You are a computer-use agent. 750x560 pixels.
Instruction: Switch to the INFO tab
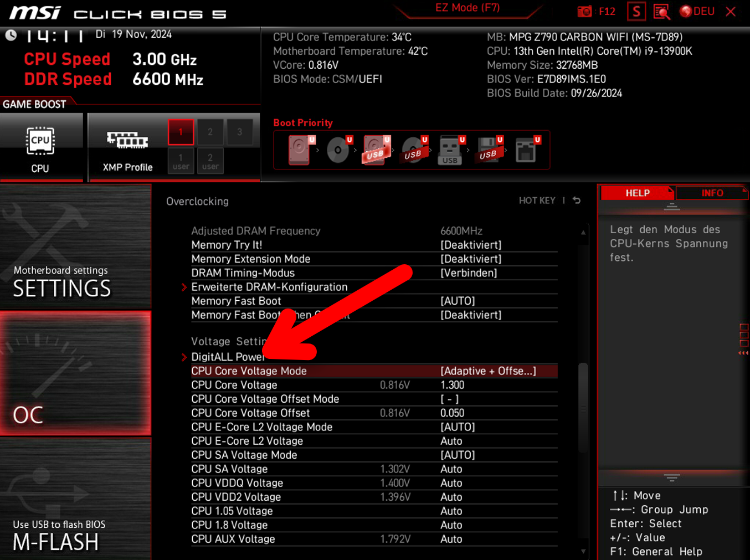(x=712, y=193)
